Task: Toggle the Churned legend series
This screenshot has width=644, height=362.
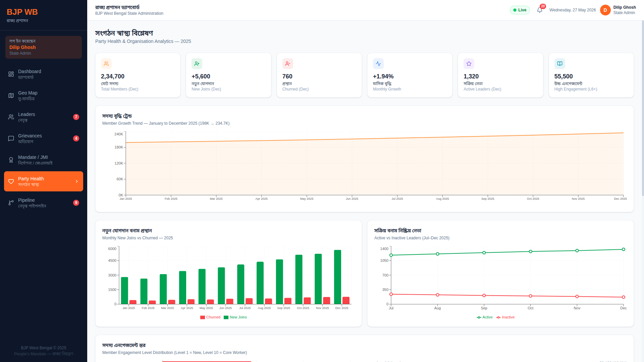Action: [210, 317]
